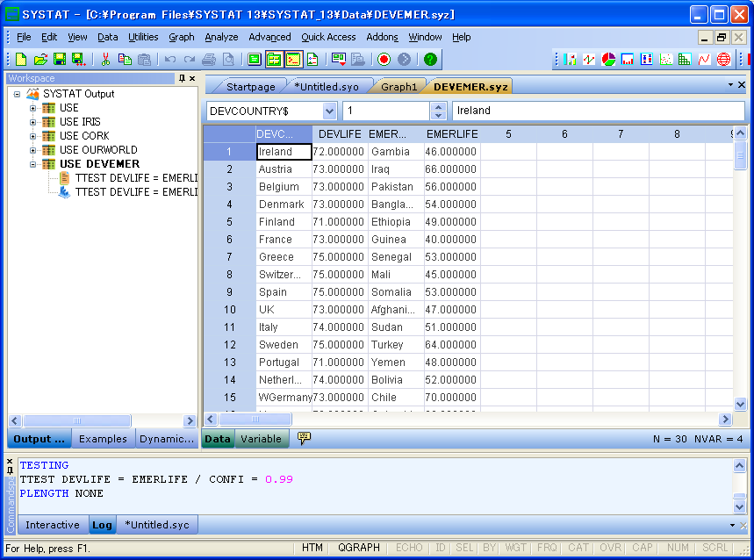Open the commandspace tab list dropdown arrow

point(732,525)
